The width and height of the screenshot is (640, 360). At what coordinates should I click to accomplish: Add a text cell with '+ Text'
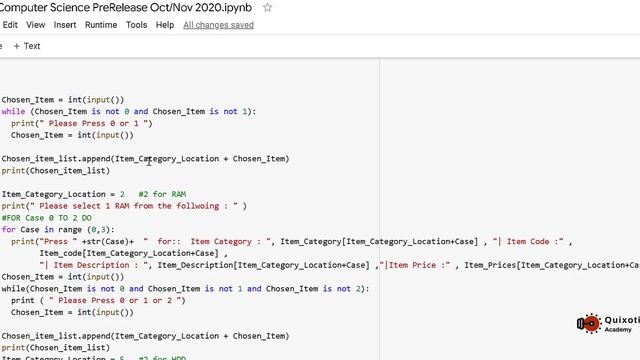click(x=27, y=46)
